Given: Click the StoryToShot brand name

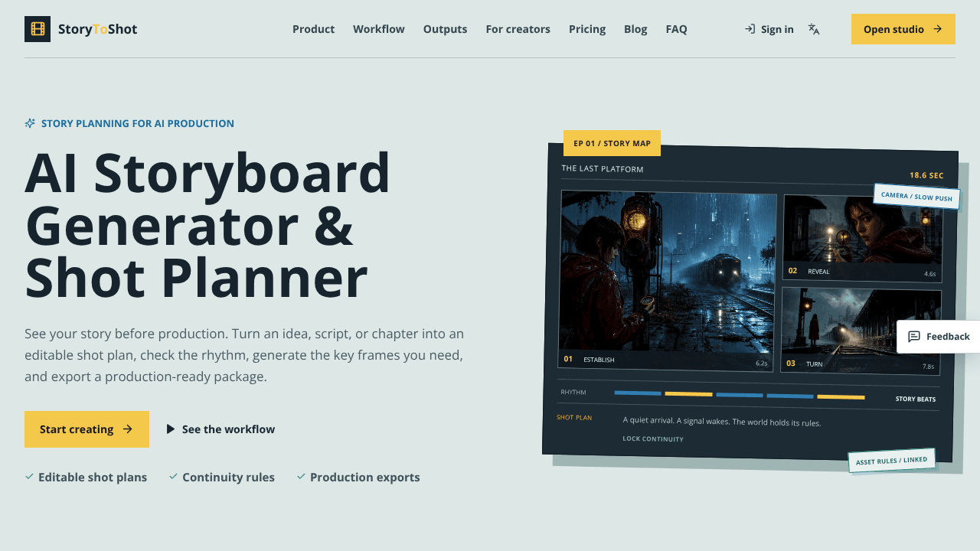Looking at the screenshot, I should [x=98, y=29].
